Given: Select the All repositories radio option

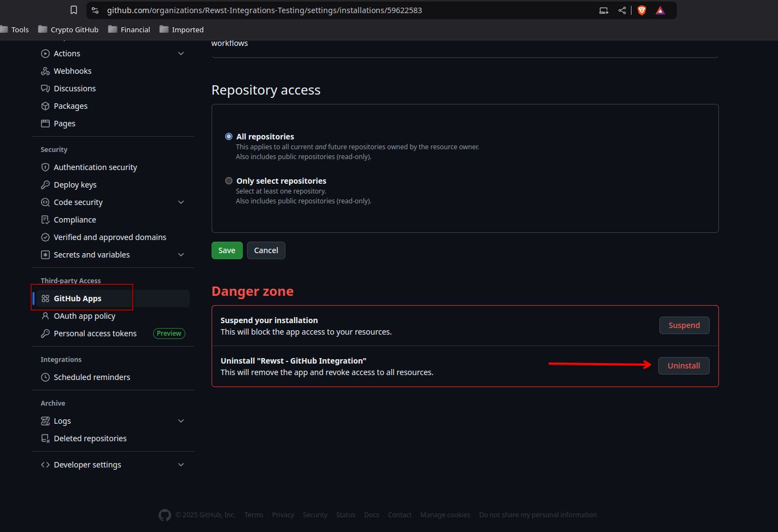Looking at the screenshot, I should (x=229, y=137).
